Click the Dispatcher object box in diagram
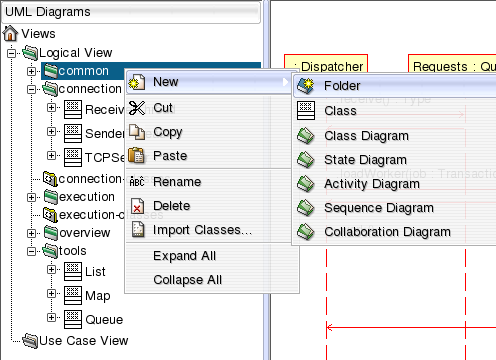Viewport: 496px width, 360px height. 326,63
